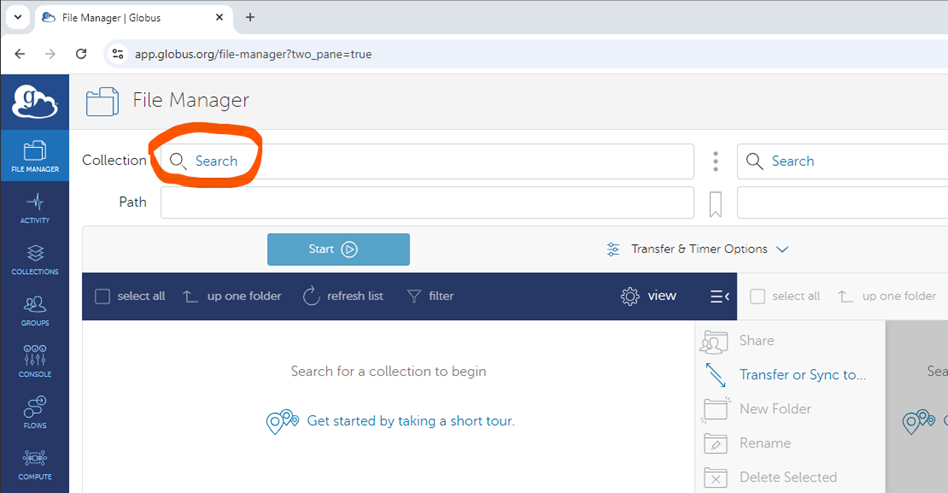948x493 pixels.
Task: Click the tour map-pin icon in left pane
Action: (282, 422)
